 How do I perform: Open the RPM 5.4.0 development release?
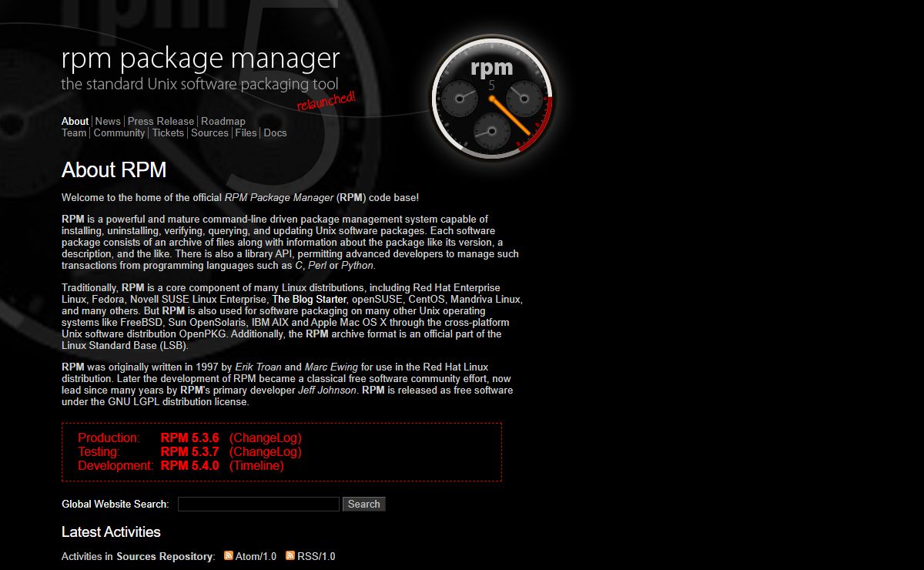tap(190, 465)
